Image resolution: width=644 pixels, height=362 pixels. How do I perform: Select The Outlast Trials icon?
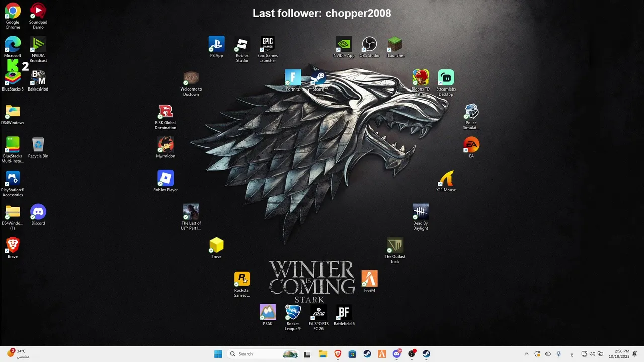pos(395,251)
